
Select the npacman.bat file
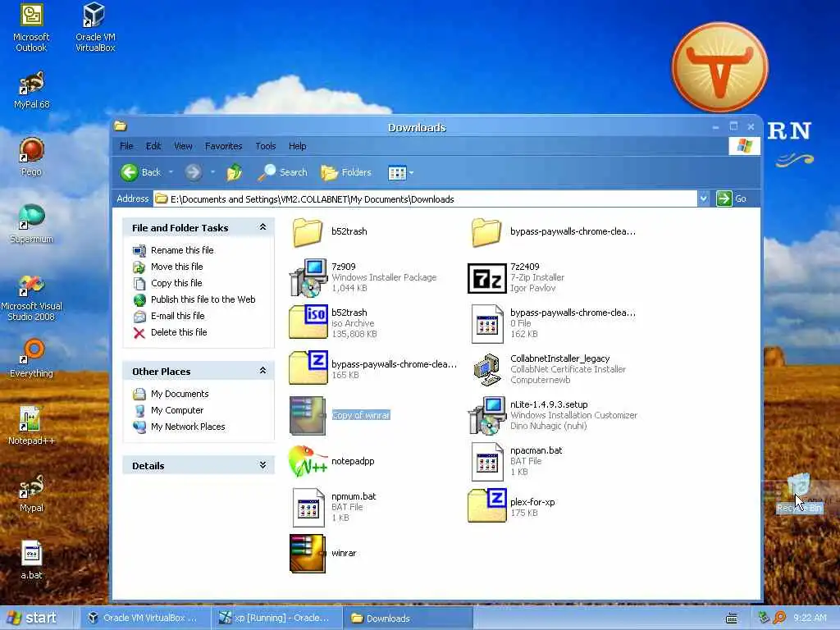coord(517,461)
